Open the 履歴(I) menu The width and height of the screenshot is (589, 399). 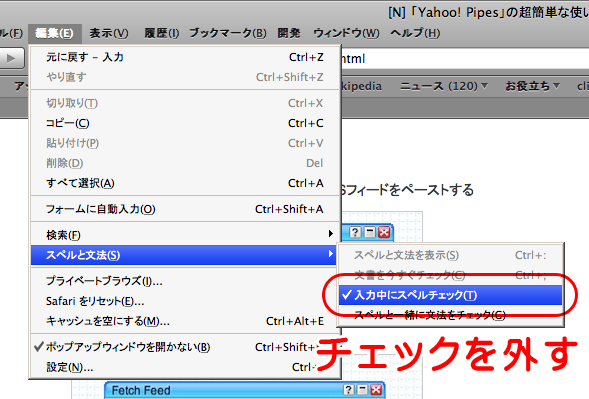pos(162,33)
